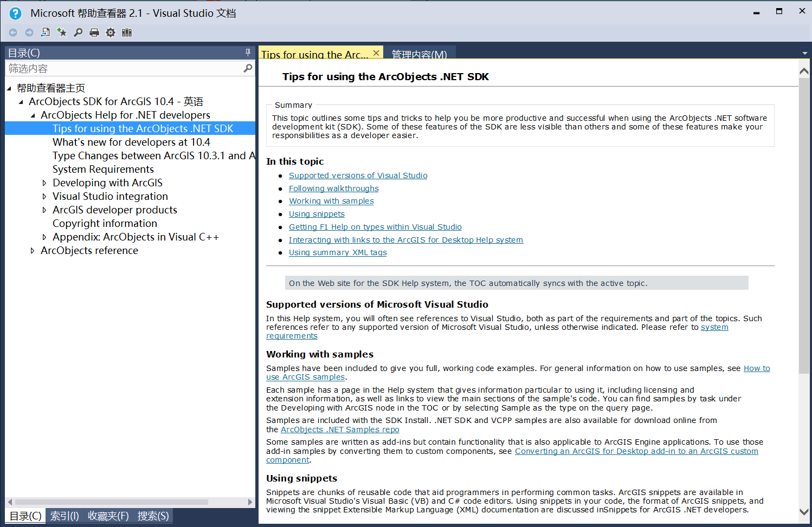This screenshot has height=527, width=812.
Task: Pin the 目录 panel with pushpin icon
Action: (248, 53)
